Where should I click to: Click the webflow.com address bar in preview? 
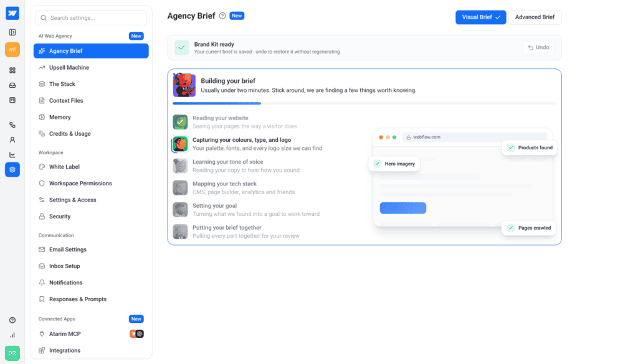(474, 138)
